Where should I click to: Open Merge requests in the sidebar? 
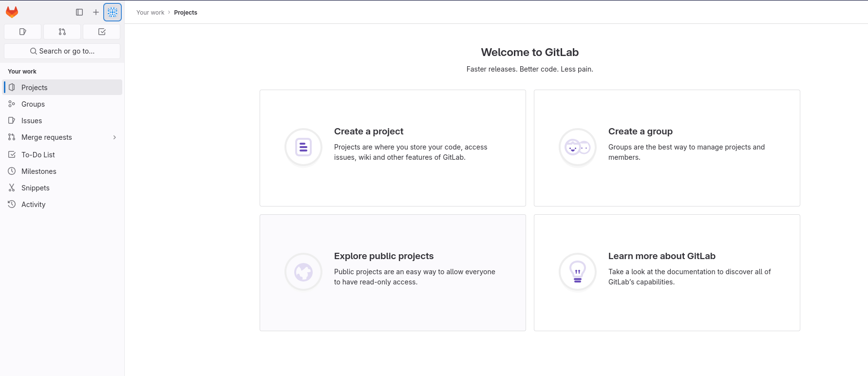pos(62,137)
